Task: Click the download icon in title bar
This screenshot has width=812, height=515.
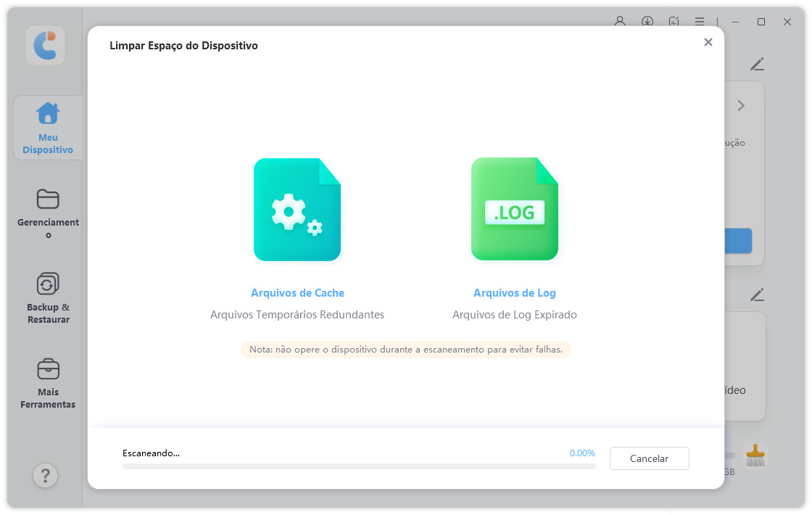Action: 647,22
